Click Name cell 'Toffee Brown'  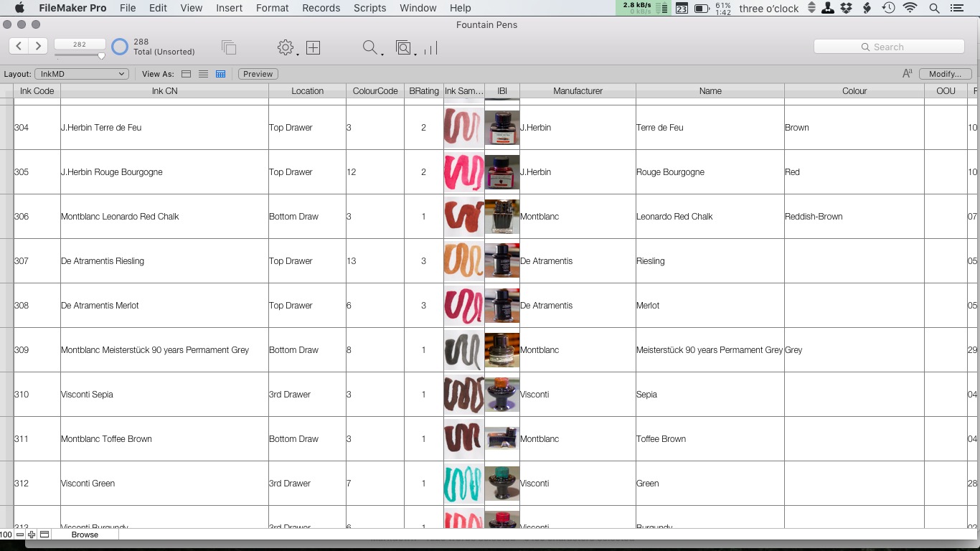[710, 438]
